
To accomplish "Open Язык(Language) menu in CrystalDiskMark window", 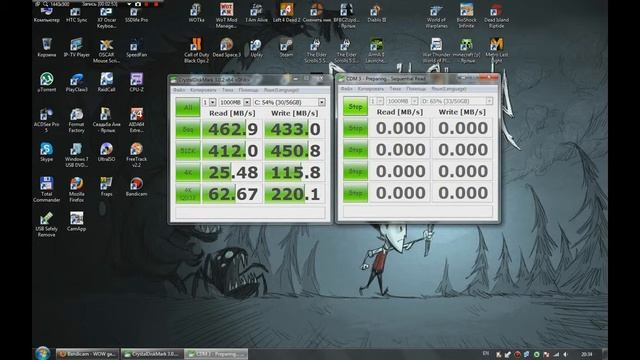I will (x=281, y=90).
